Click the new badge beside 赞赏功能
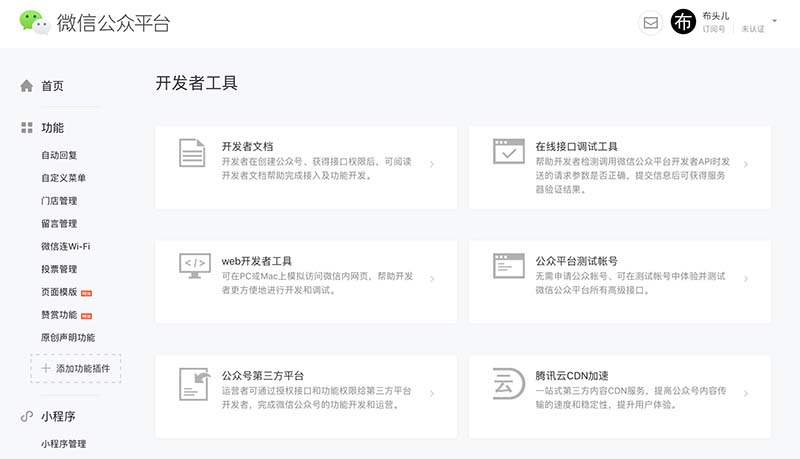 click(87, 316)
